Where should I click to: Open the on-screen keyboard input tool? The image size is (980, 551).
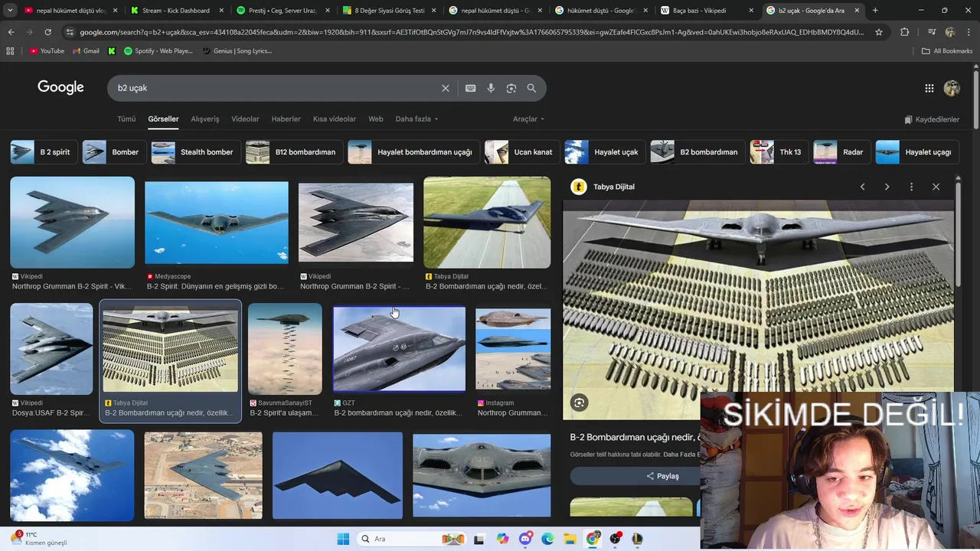470,88
